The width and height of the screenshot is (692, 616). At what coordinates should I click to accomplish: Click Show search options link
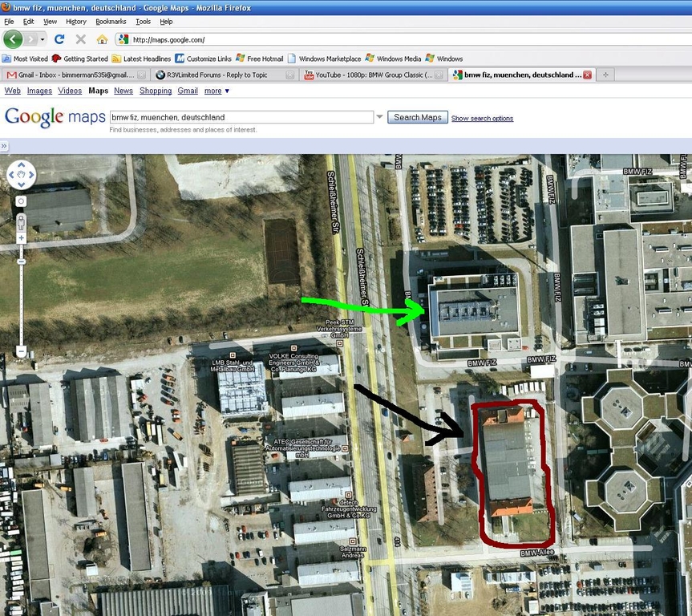(482, 119)
